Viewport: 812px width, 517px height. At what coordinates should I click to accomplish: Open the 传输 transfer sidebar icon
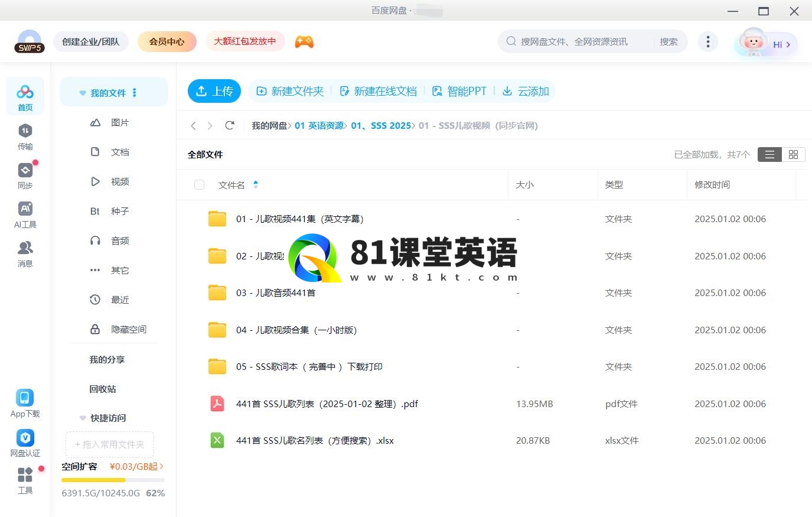[25, 136]
